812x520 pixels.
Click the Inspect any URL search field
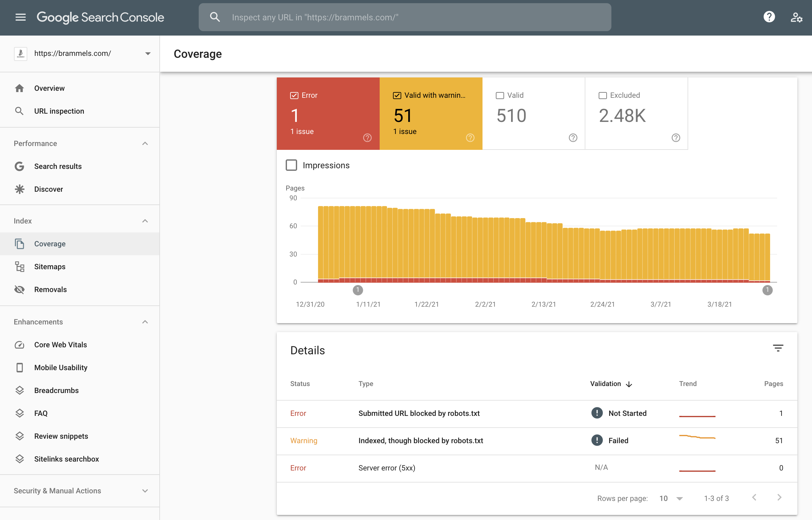pyautogui.click(x=405, y=17)
